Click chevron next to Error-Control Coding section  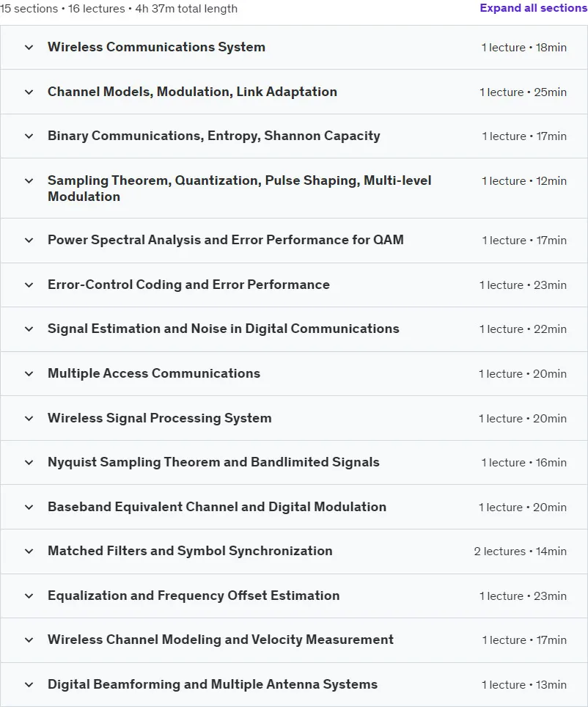[29, 285]
